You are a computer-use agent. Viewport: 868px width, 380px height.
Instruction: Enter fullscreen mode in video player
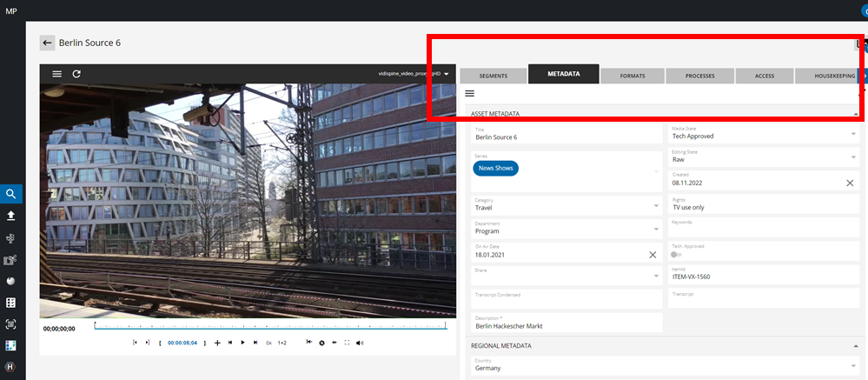coord(347,343)
